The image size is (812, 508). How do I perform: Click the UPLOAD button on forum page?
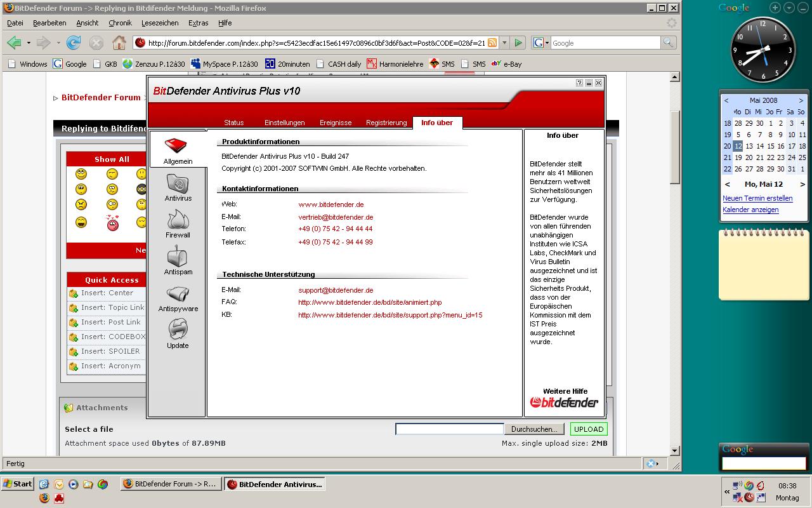click(x=589, y=429)
